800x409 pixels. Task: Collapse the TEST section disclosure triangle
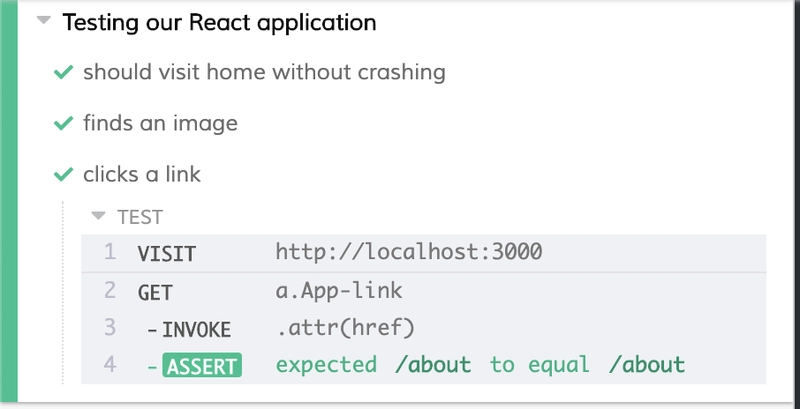[x=98, y=216]
